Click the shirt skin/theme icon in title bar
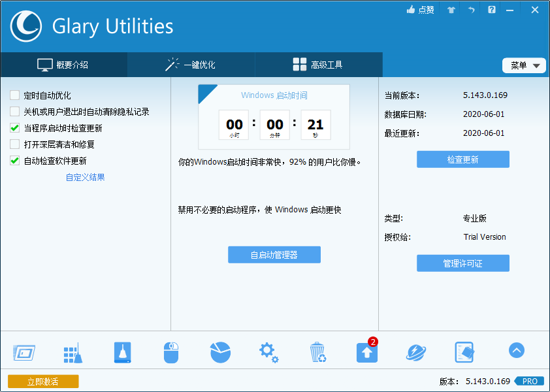 pos(450,10)
